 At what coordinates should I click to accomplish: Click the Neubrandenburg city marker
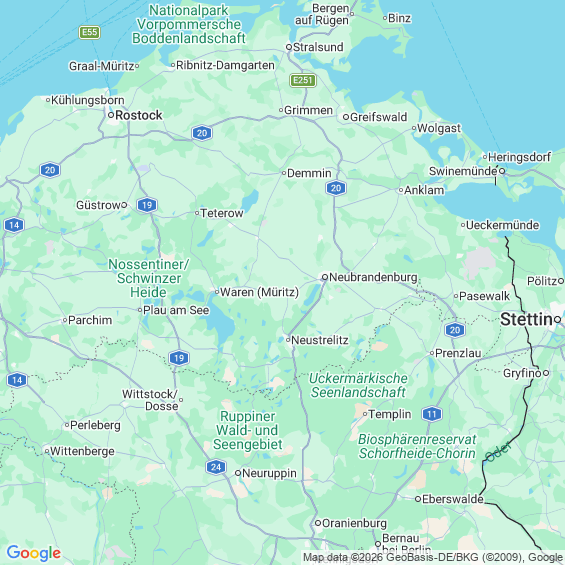point(325,277)
